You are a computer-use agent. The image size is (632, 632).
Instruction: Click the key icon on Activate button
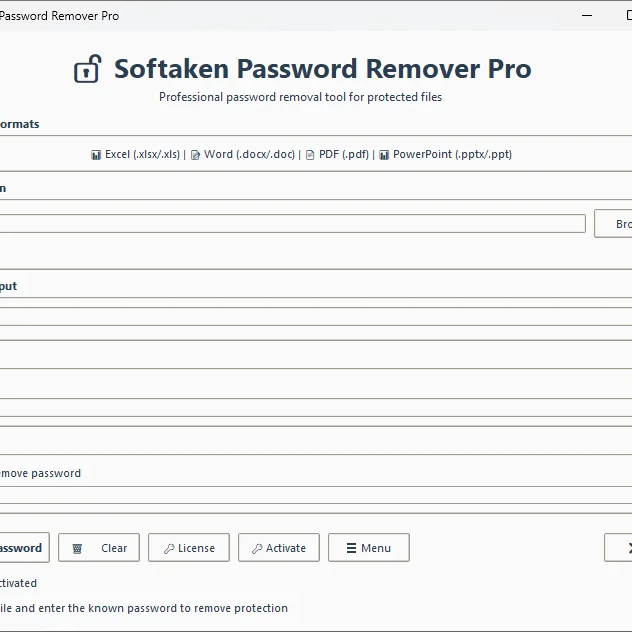257,548
